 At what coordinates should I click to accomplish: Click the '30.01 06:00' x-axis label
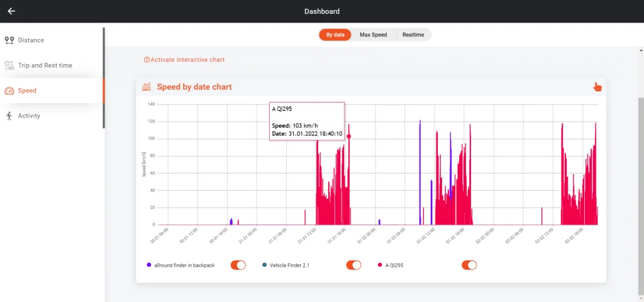160,237
